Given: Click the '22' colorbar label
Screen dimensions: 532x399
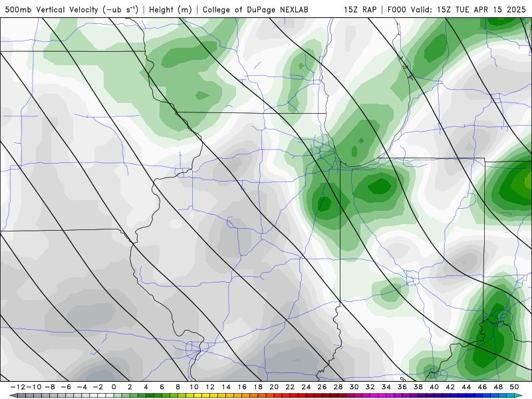Looking at the screenshot, I should (x=290, y=387).
